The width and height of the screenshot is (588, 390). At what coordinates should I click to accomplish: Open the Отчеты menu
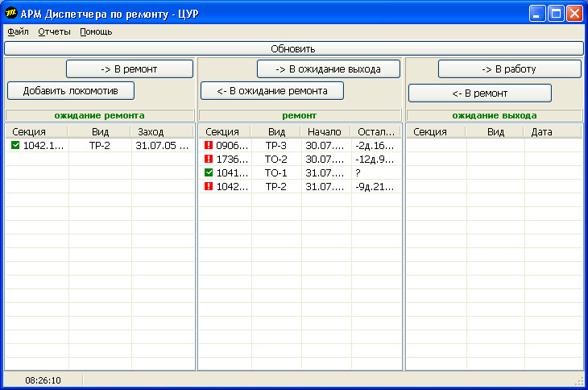pos(55,32)
